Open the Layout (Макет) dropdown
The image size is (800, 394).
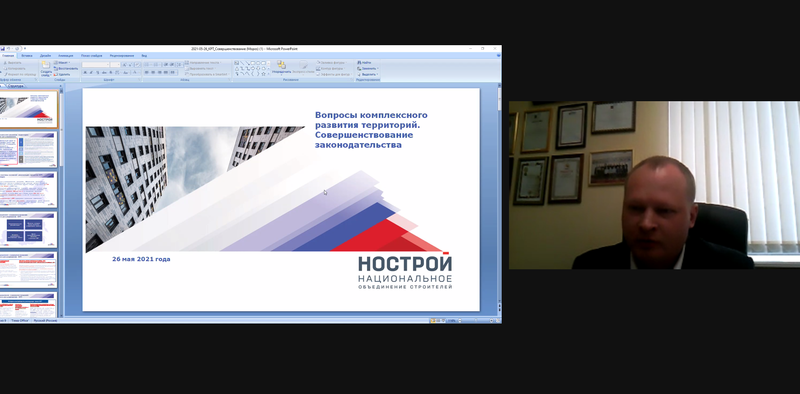click(62, 62)
